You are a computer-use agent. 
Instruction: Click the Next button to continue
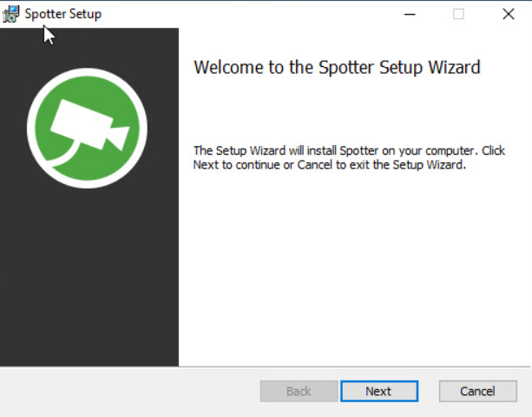(x=378, y=391)
